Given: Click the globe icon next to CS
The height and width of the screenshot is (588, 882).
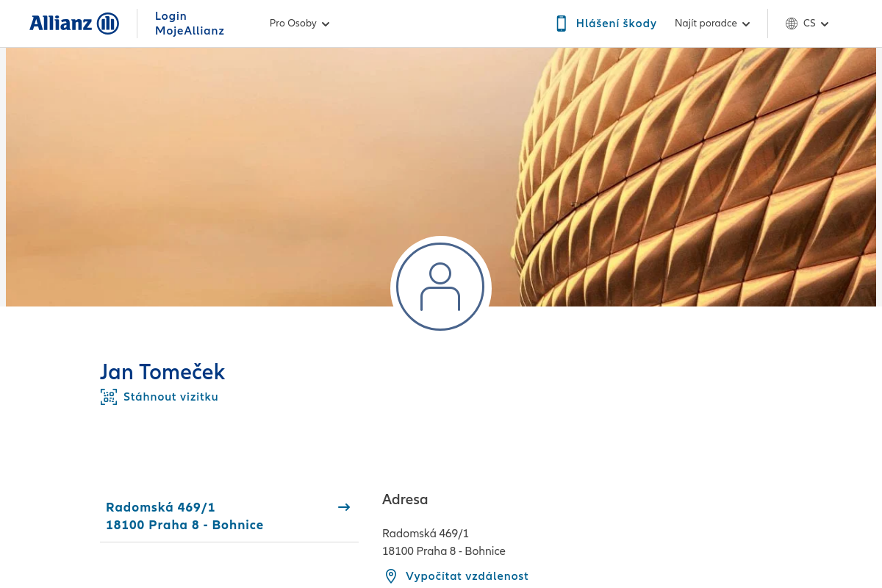Looking at the screenshot, I should [790, 23].
